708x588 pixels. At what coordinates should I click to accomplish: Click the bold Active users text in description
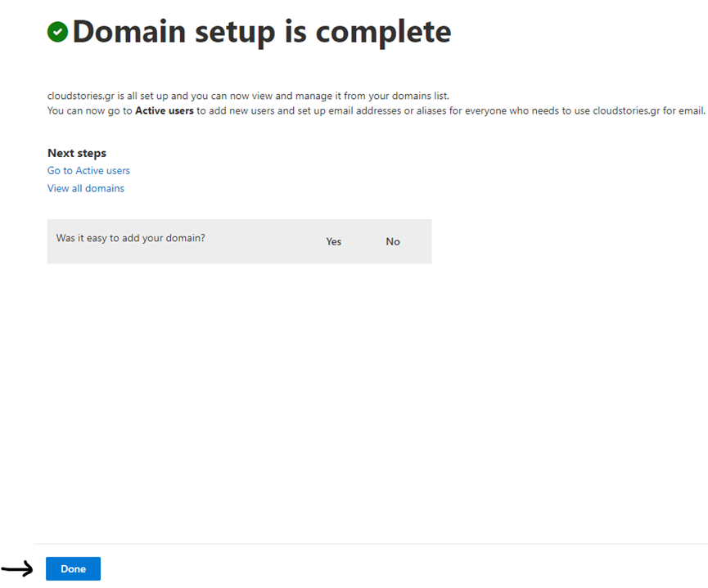pos(165,110)
